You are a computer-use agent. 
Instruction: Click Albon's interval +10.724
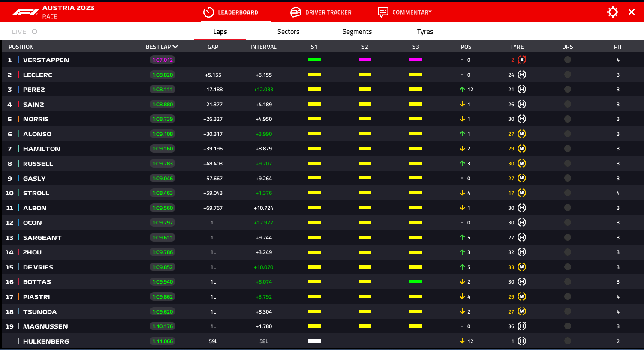coord(263,208)
